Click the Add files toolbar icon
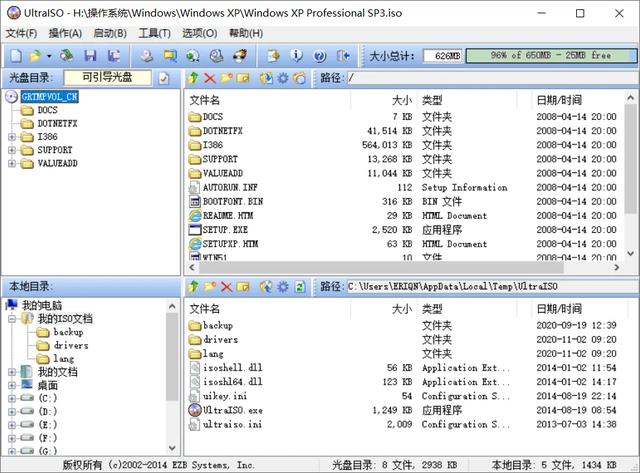This screenshot has width=640, height=473. click(x=273, y=56)
